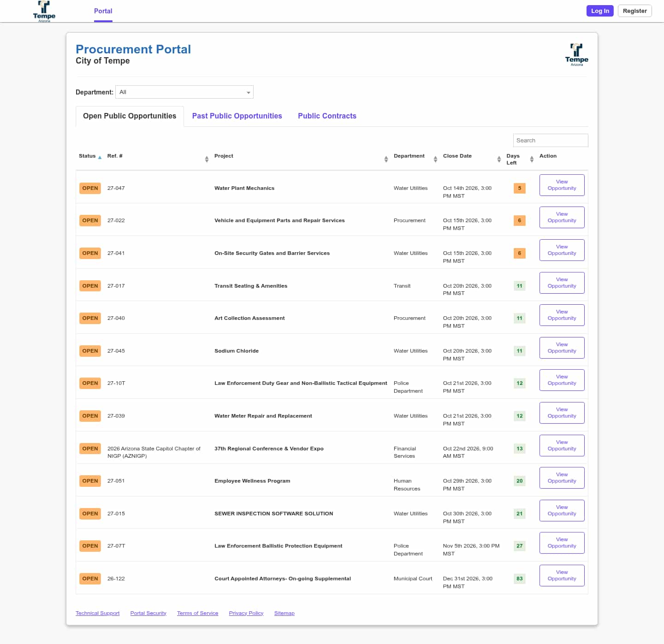This screenshot has width=664, height=644.
Task: View Opportunity for Water Meter Repair
Action: tap(562, 413)
